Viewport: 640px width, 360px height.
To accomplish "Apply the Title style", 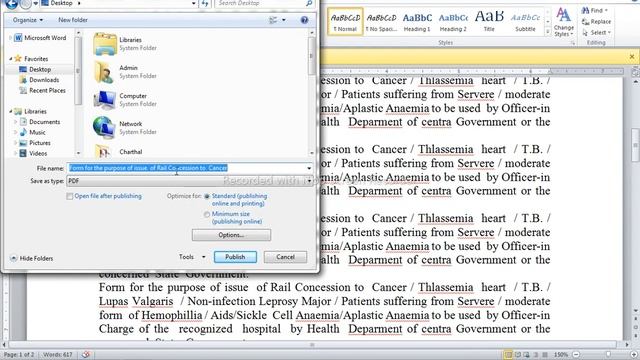I will coord(489,22).
